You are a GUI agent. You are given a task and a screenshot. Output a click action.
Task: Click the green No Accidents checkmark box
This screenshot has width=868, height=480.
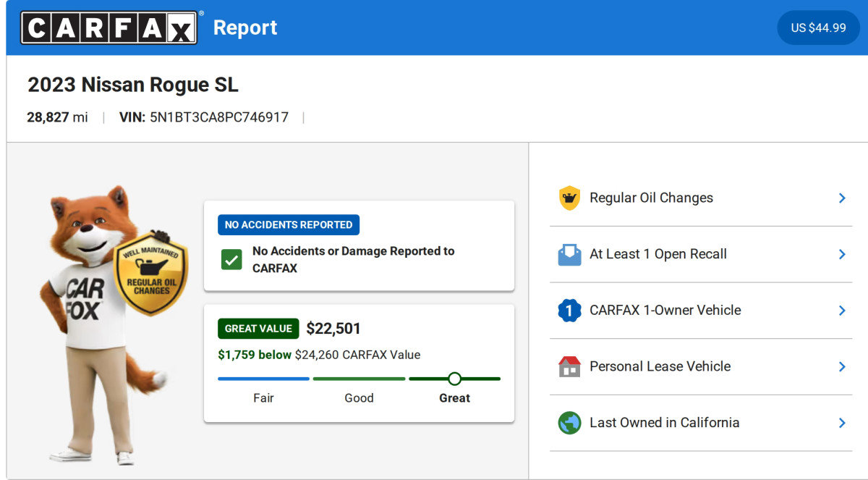coord(231,260)
